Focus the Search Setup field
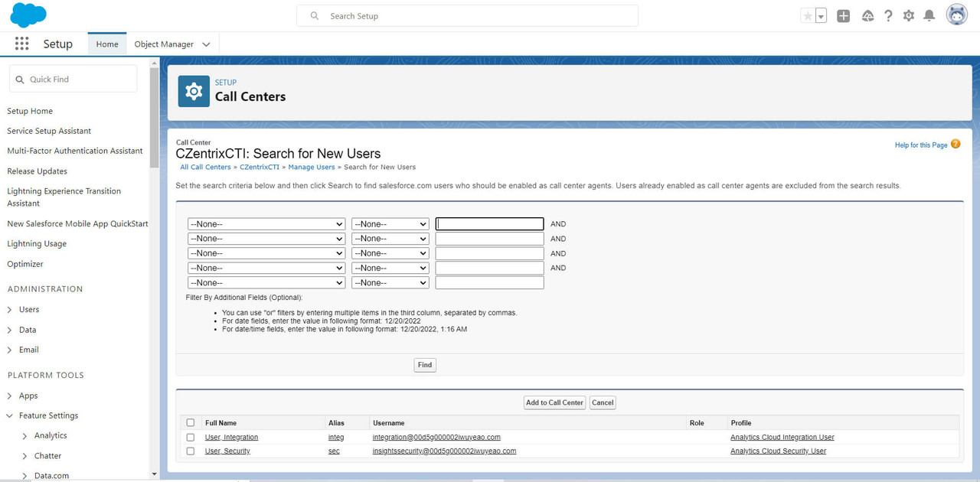Screen dimensions: 980x482 point(467,16)
